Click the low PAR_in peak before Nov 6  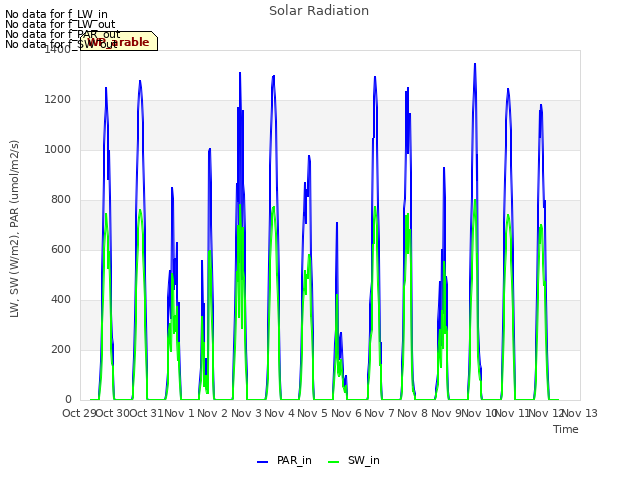pos(337,223)
